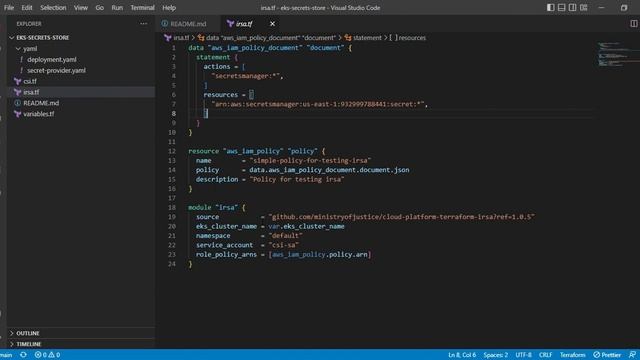
Task: Click line number 18 in gutter
Action: (172, 208)
